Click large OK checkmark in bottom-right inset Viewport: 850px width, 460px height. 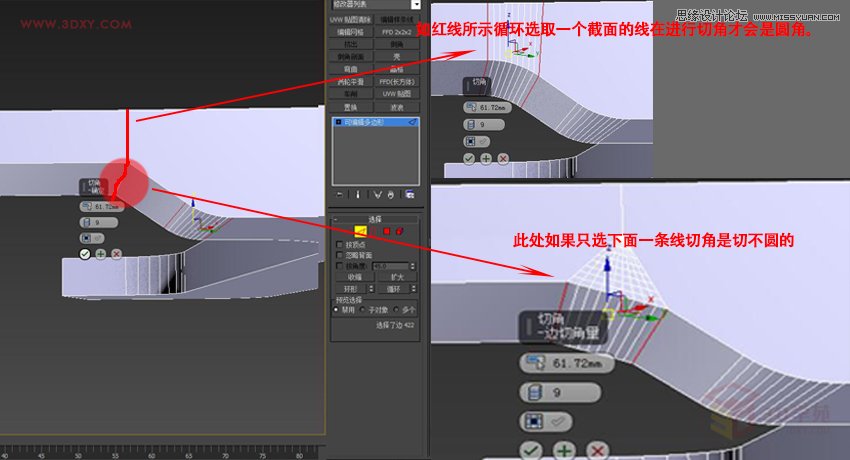click(531, 450)
